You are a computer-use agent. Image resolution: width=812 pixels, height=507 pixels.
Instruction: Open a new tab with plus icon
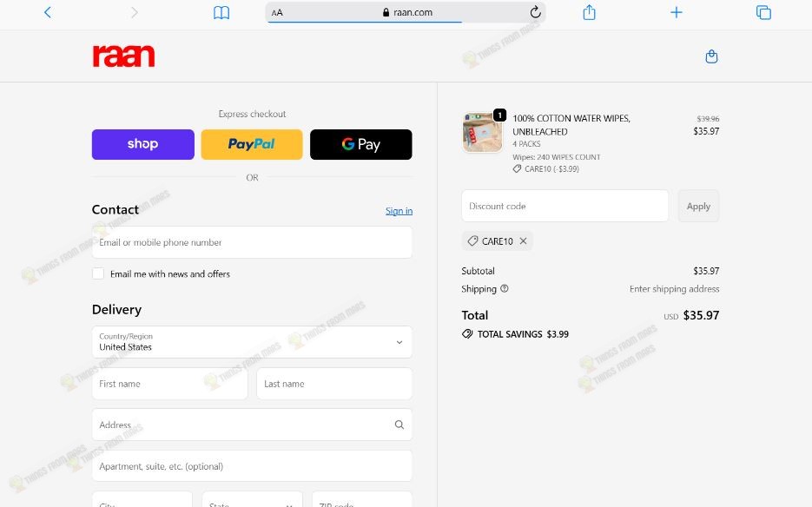(x=676, y=12)
